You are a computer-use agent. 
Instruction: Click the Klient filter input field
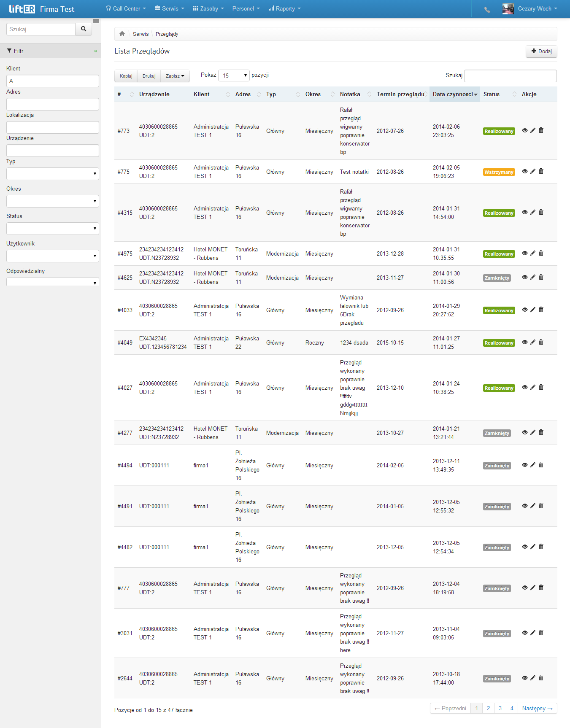[53, 81]
